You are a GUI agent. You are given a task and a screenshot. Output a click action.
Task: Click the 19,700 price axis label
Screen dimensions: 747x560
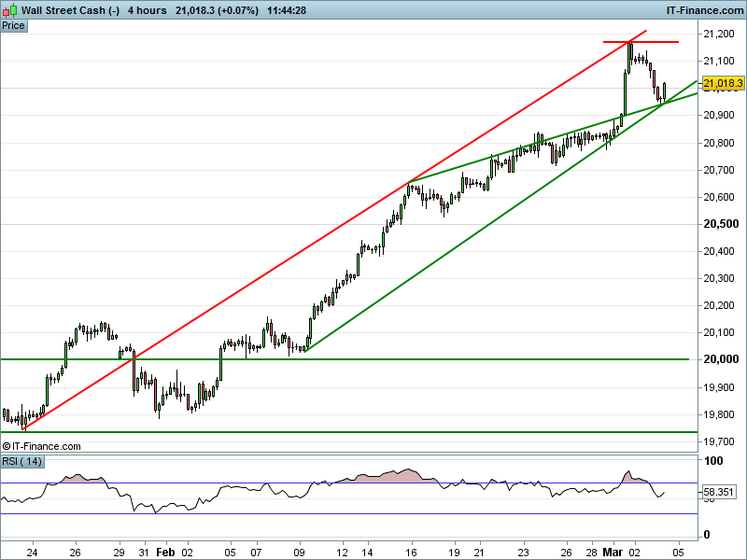(719, 441)
